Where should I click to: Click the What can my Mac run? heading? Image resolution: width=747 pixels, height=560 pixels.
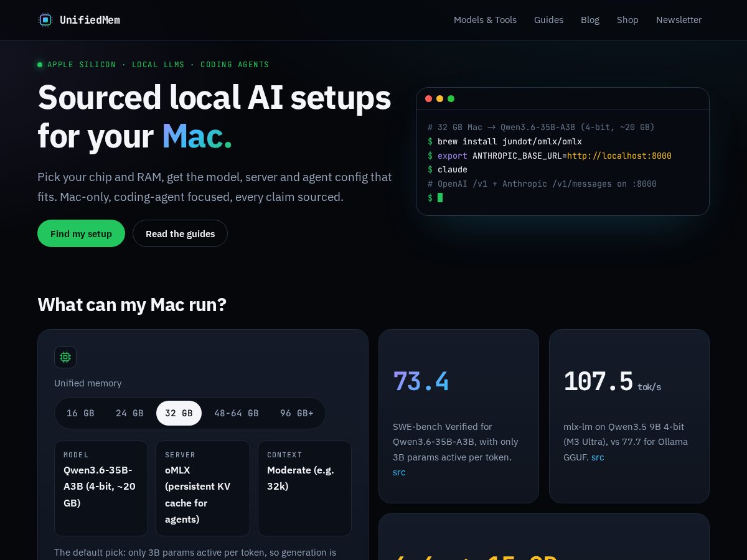(132, 305)
